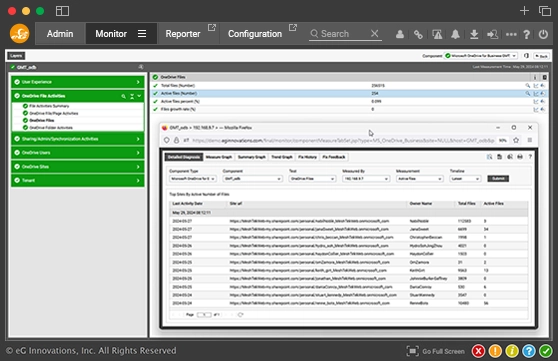Open Reporter in new window icon
Screen dimensions: 558x361
tap(212, 27)
